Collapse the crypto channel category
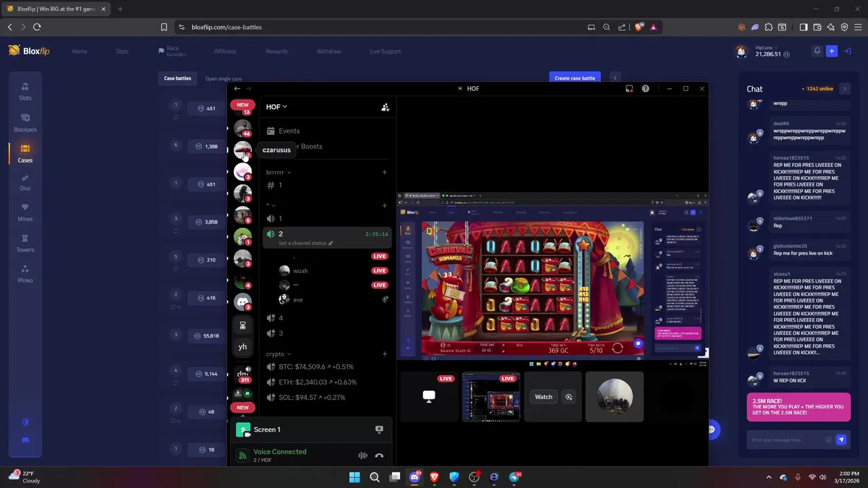The width and height of the screenshot is (868, 488). click(278, 354)
